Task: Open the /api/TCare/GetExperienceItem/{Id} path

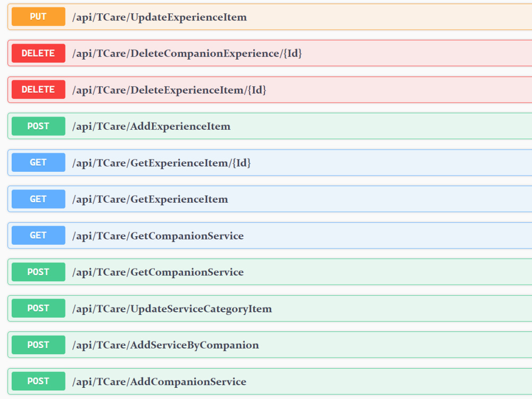Action: pos(162,163)
